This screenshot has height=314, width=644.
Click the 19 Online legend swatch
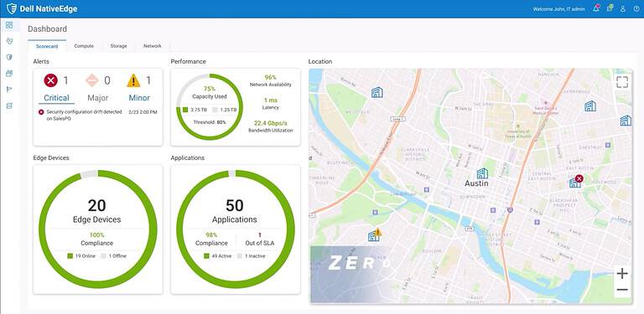[70, 256]
